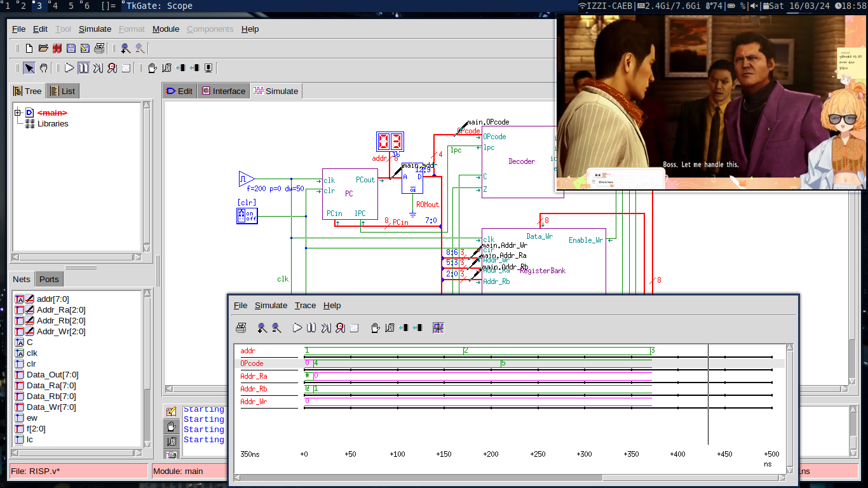The width and height of the screenshot is (868, 488).
Task: Toggle the probe icon beside addr[7:0] net
Action: [30, 299]
